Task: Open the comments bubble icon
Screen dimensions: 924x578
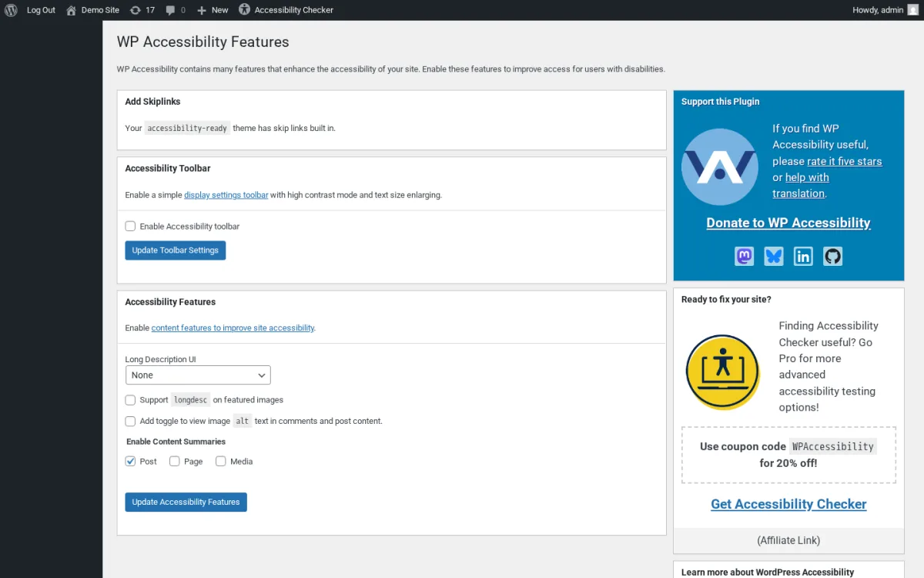Action: pyautogui.click(x=170, y=10)
